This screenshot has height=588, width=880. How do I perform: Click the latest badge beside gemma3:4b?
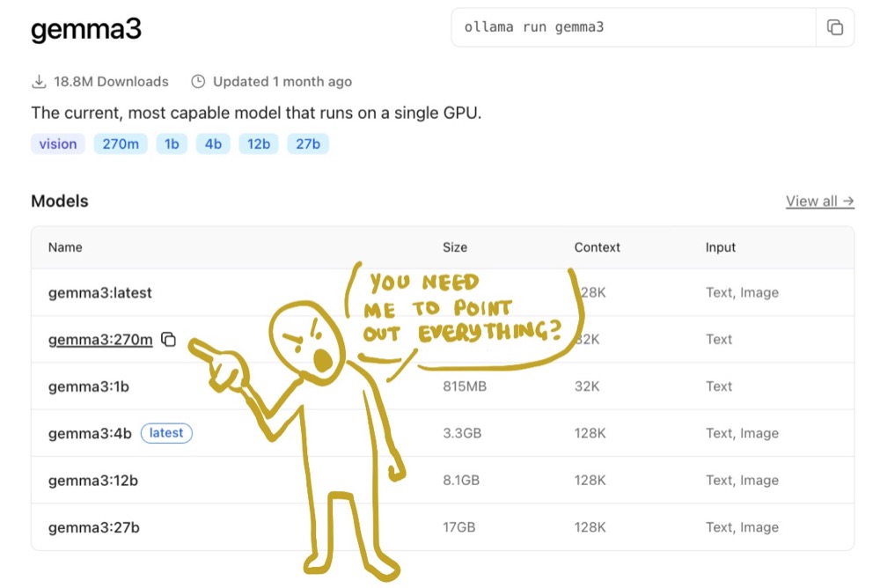click(166, 432)
